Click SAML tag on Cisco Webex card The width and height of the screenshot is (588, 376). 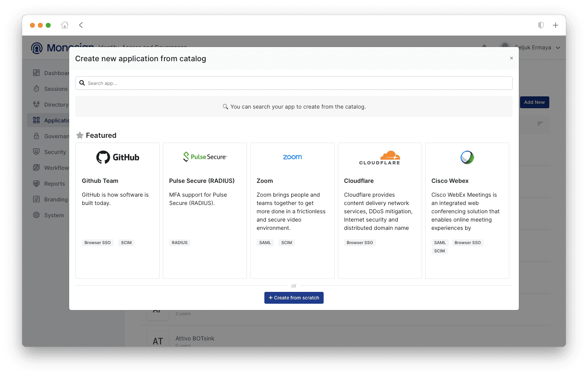coord(440,243)
